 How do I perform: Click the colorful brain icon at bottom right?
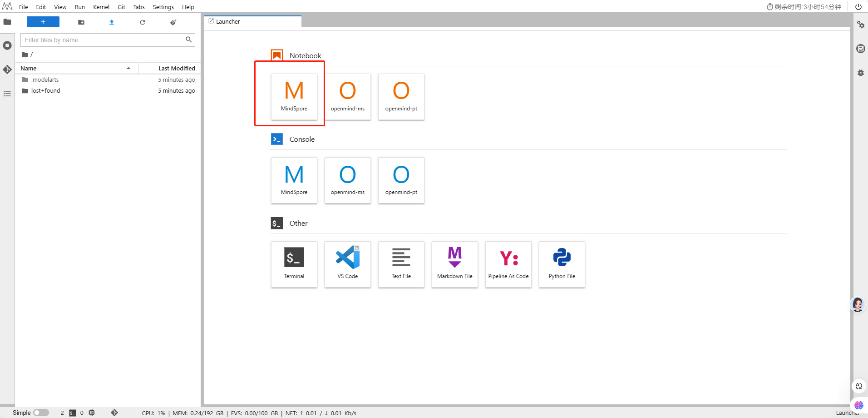[859, 405]
